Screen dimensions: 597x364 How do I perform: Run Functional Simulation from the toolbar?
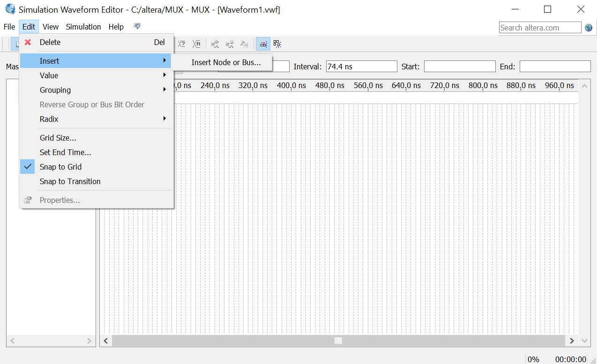pyautogui.click(x=215, y=44)
